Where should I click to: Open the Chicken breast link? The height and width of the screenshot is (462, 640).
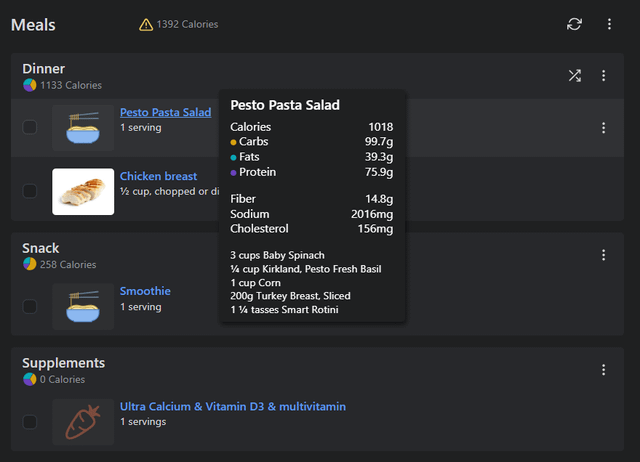pos(158,177)
